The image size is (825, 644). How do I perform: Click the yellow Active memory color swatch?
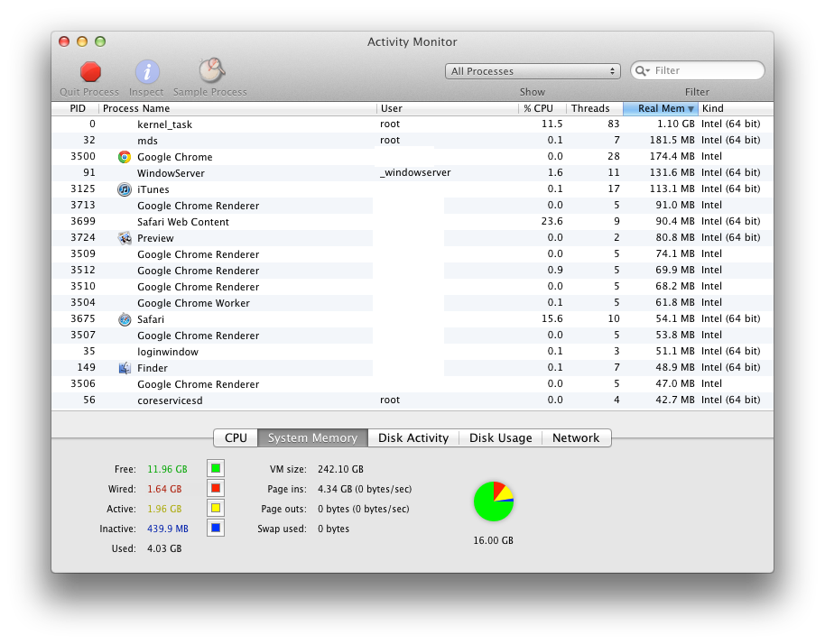point(216,509)
